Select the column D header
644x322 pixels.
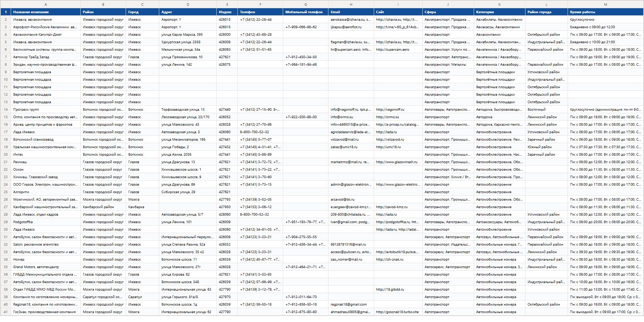(x=188, y=4)
